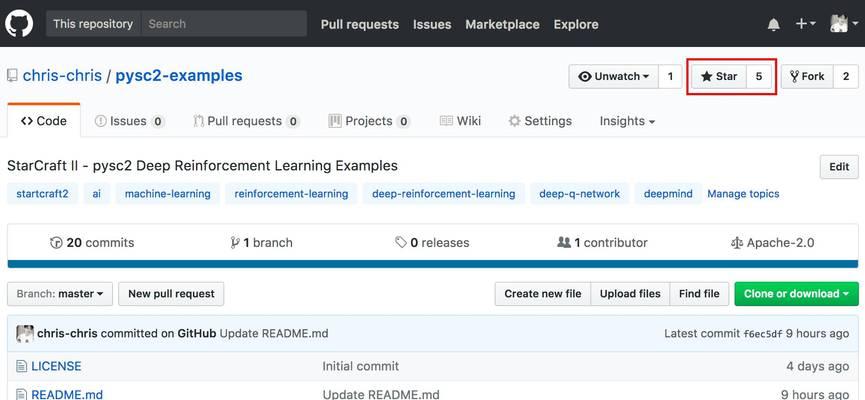
Task: Focus the Search input field
Action: coord(224,24)
